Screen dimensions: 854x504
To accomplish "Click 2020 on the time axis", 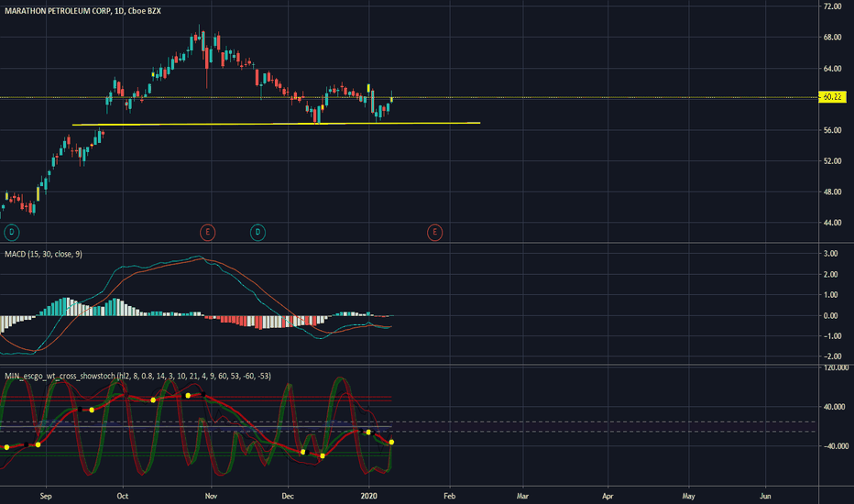I will tap(368, 497).
